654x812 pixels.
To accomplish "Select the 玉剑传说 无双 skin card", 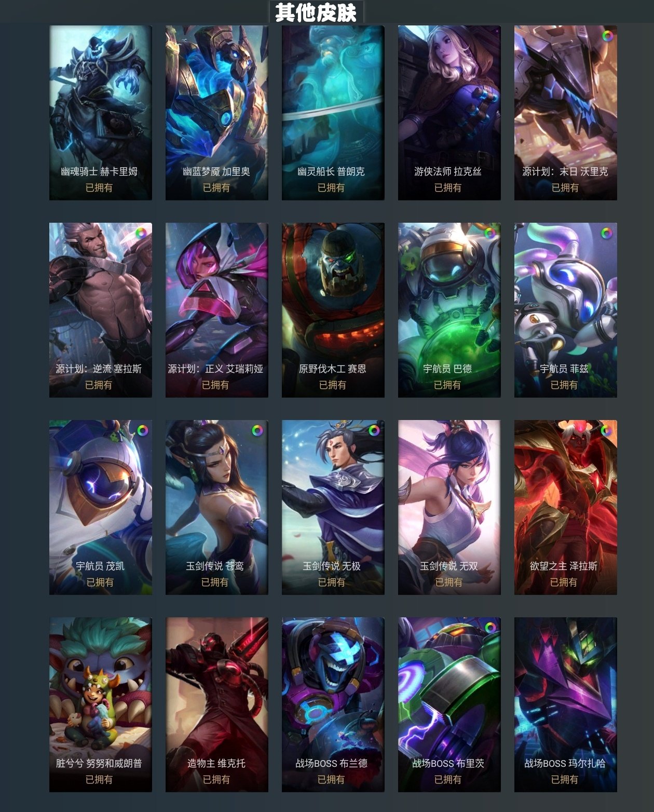I will click(449, 507).
